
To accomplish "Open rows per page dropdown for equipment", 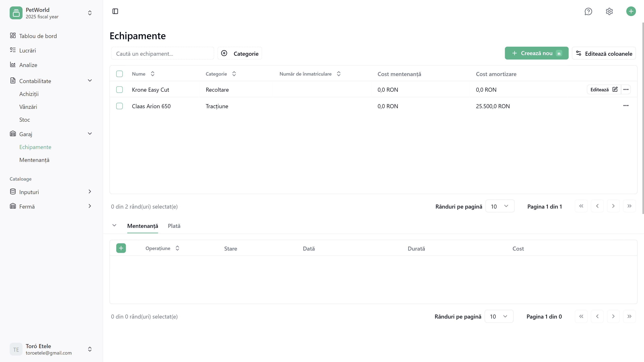I will point(500,206).
